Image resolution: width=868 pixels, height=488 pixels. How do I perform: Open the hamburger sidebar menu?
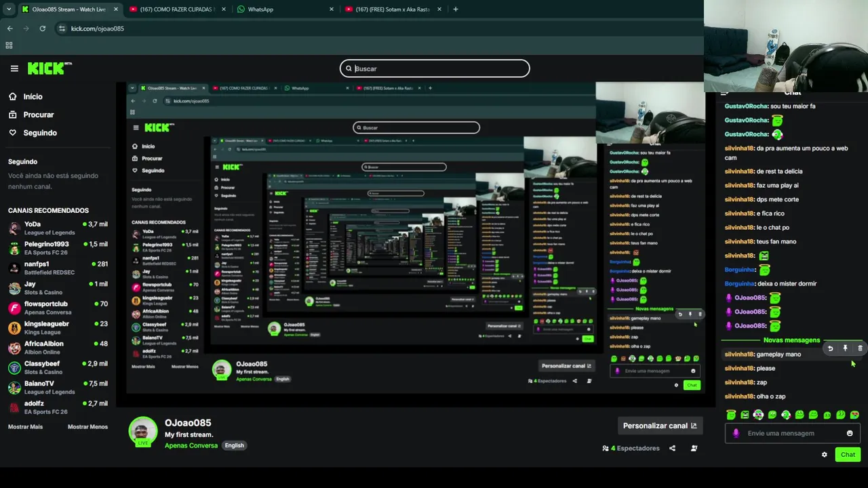[x=14, y=68]
